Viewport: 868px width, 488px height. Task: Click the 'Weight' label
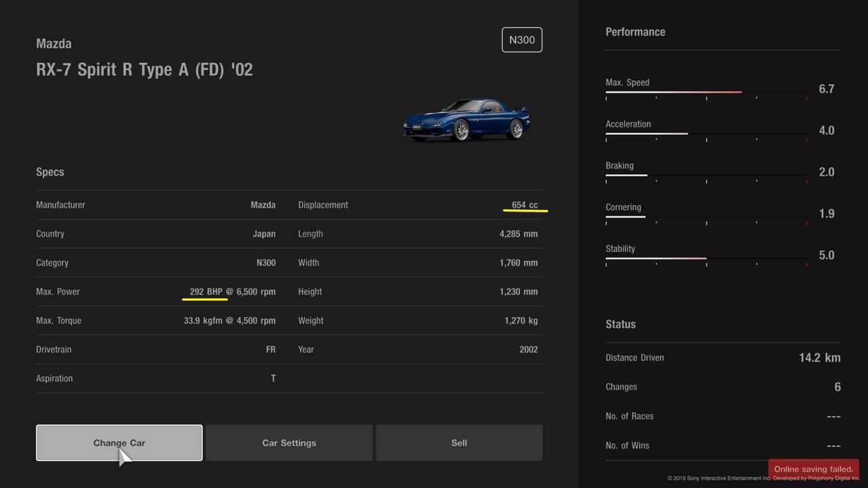pos(311,321)
